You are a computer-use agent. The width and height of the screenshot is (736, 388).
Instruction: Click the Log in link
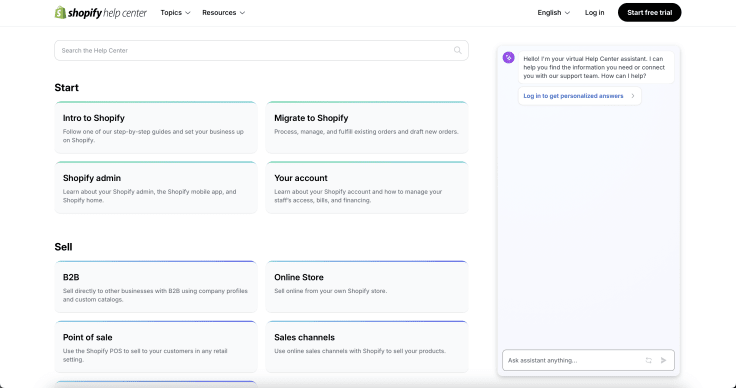(x=594, y=13)
